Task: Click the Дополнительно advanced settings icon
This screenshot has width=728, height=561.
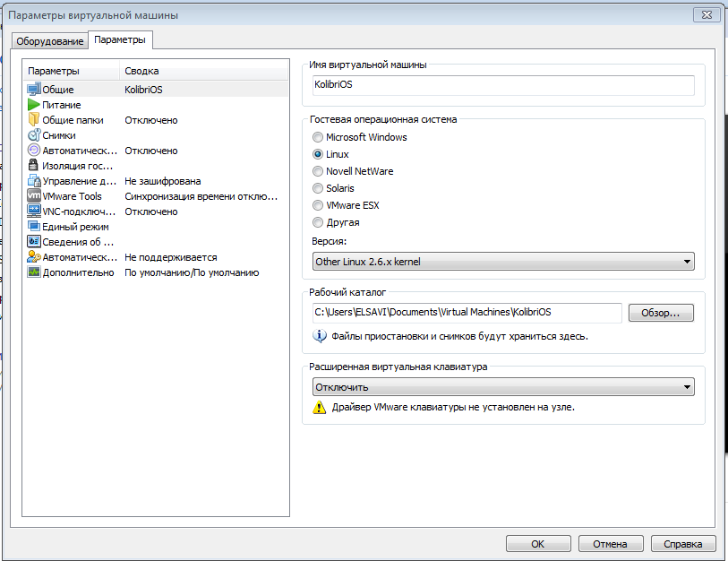Action: pyautogui.click(x=34, y=272)
